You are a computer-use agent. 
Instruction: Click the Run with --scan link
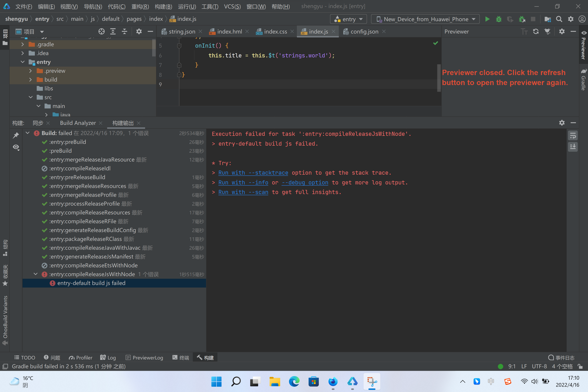pos(243,192)
